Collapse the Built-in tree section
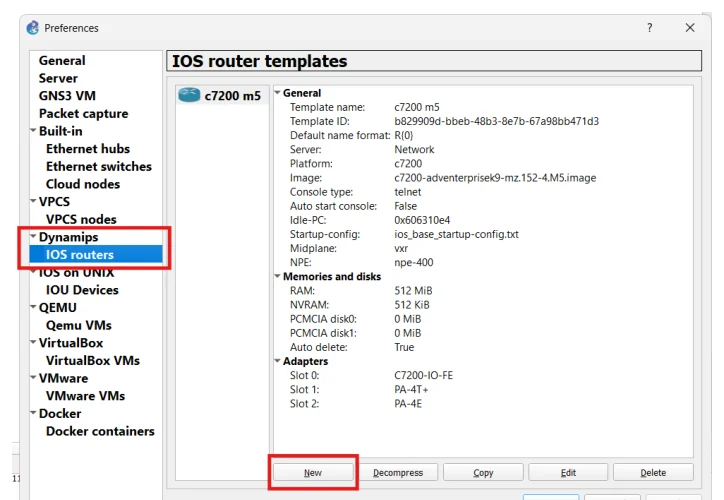Viewport: 724px width, 500px height. 33,131
